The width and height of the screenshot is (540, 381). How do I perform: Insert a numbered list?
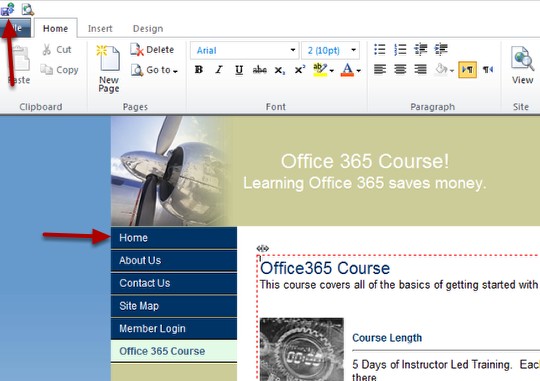tap(400, 50)
